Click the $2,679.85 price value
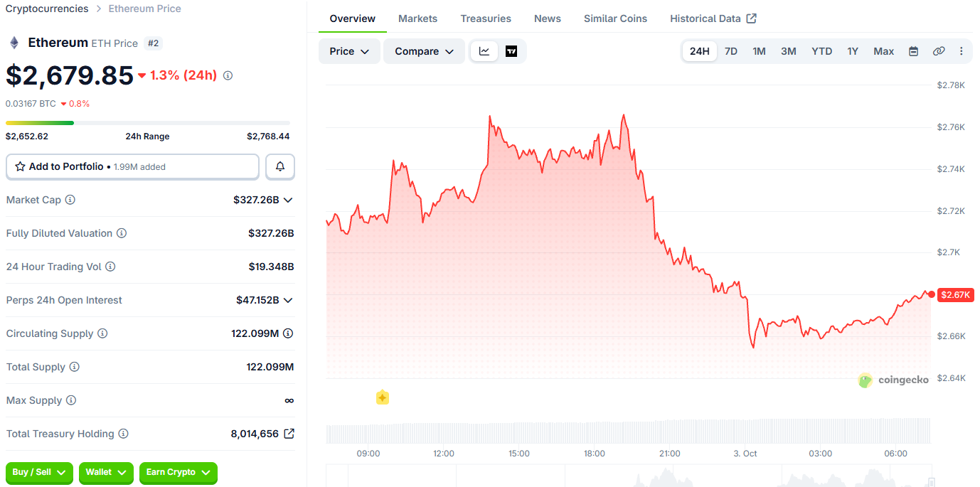This screenshot has width=980, height=487. (x=70, y=75)
